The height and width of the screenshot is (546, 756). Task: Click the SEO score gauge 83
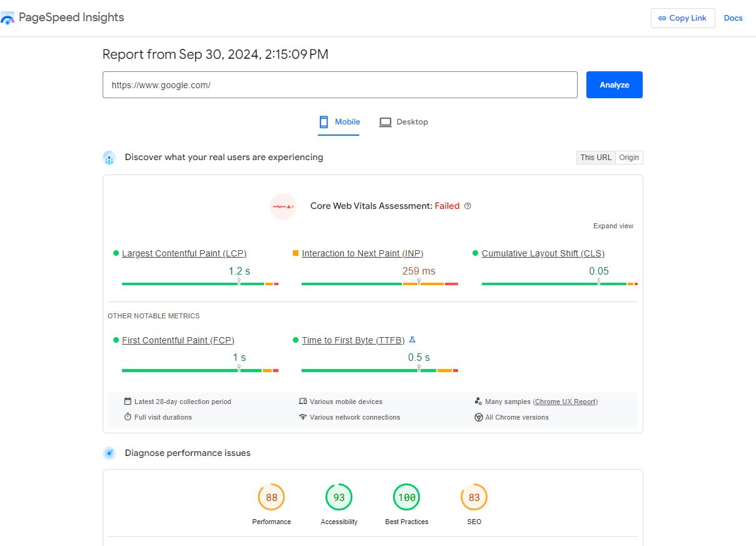(x=474, y=498)
